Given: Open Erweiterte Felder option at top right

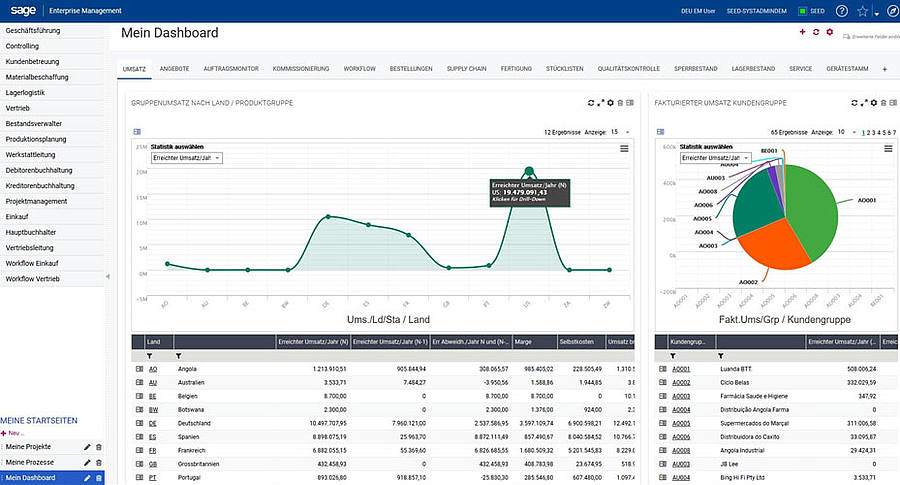Looking at the screenshot, I should point(871,37).
